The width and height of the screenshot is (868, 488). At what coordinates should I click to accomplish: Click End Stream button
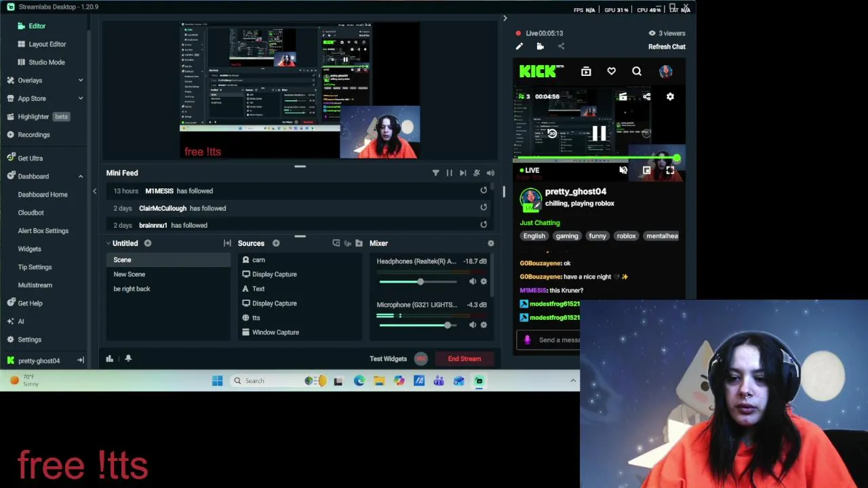point(465,359)
